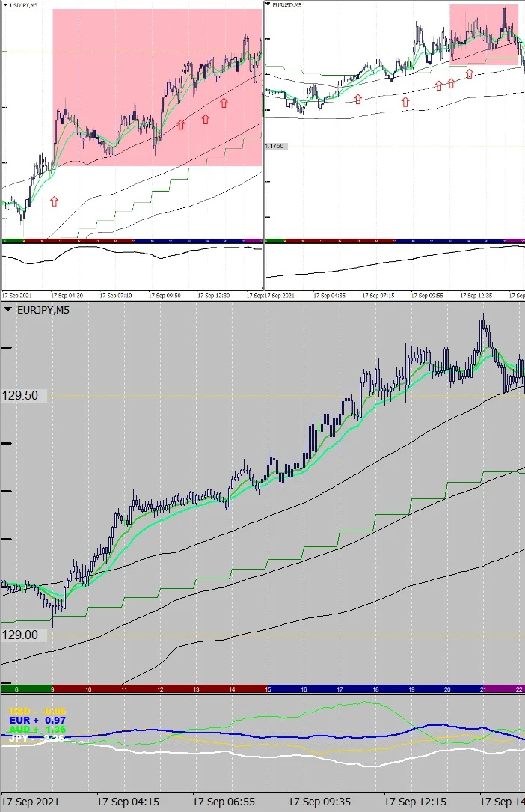Select hour marker 12 on session bar
This screenshot has width=525, height=812.
tap(160, 689)
